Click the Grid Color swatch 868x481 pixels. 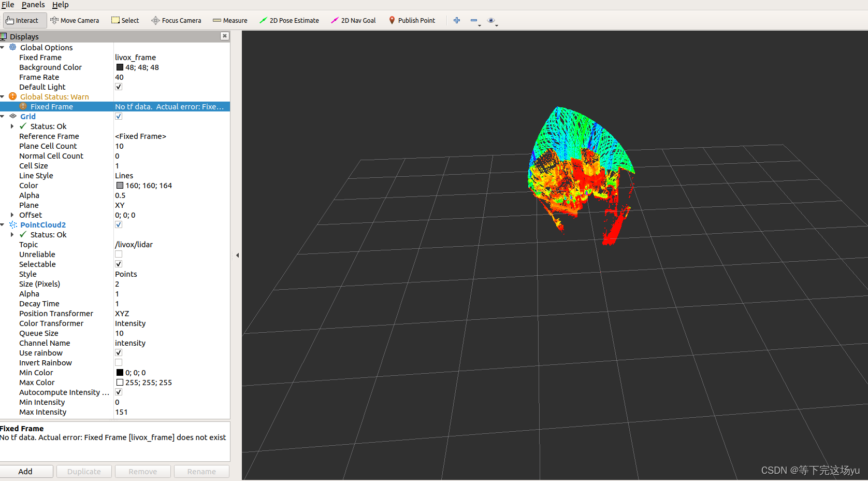click(120, 185)
